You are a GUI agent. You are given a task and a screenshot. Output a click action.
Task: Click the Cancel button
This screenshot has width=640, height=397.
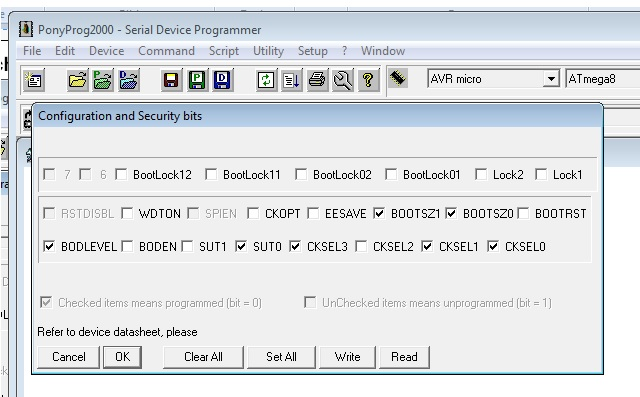69,357
